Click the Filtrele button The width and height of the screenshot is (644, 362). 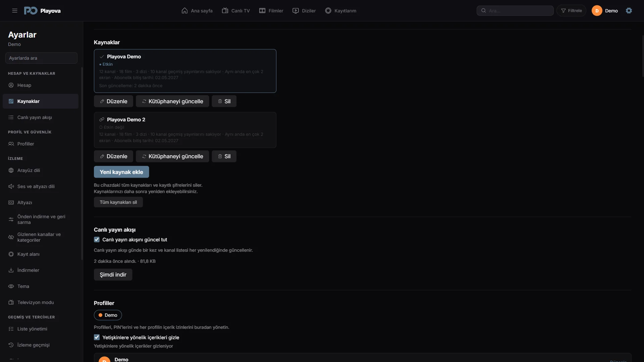(571, 11)
